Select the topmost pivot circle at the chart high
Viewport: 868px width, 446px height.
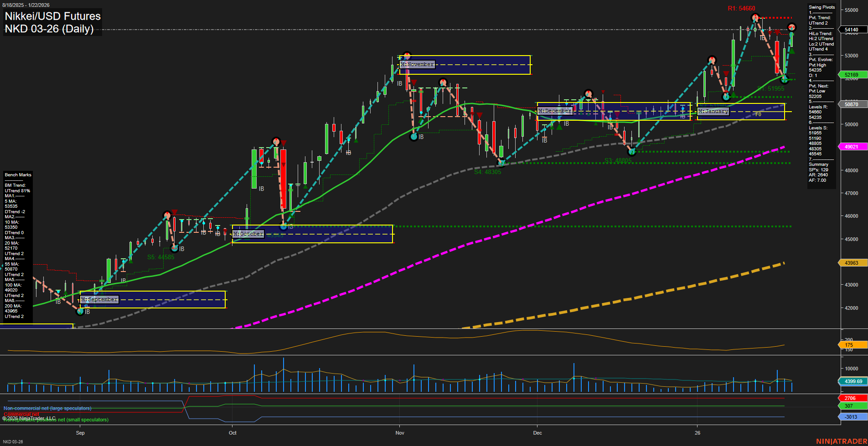pos(756,17)
